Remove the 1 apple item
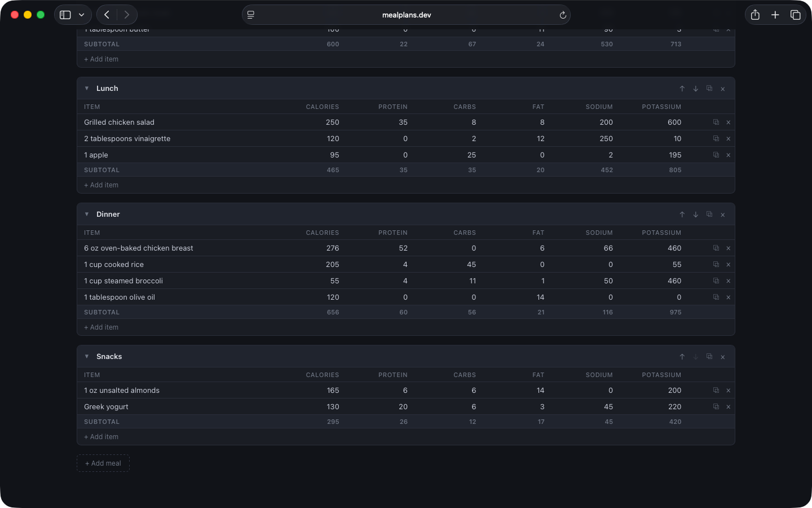812x508 pixels. point(728,155)
